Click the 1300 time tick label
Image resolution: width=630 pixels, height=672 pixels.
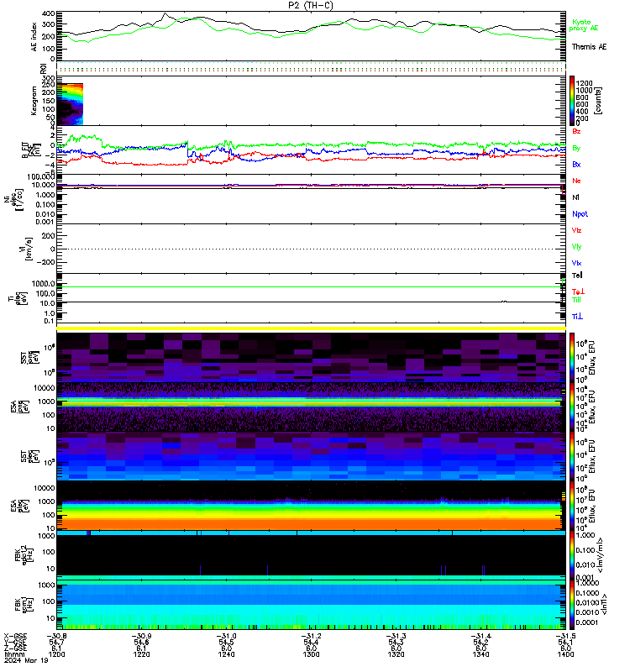[311, 654]
